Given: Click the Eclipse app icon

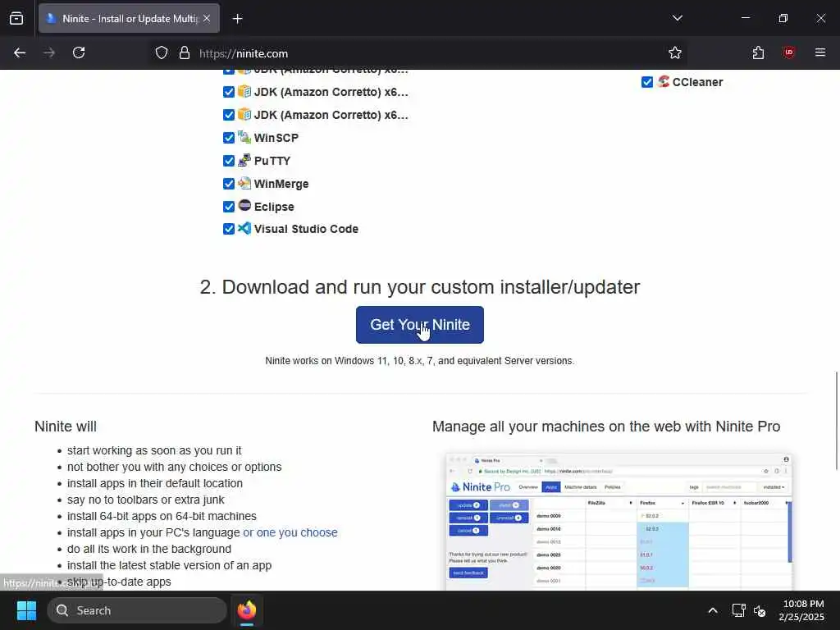Looking at the screenshot, I should 244,206.
